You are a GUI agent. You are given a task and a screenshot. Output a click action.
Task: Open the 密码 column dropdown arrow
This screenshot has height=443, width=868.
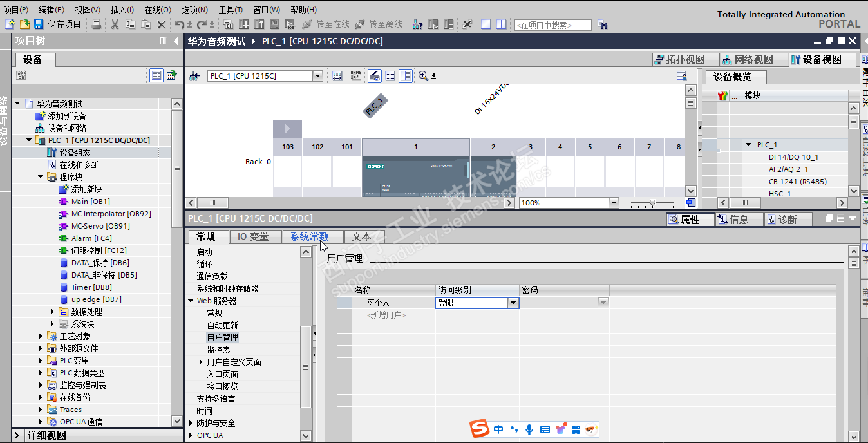click(603, 303)
